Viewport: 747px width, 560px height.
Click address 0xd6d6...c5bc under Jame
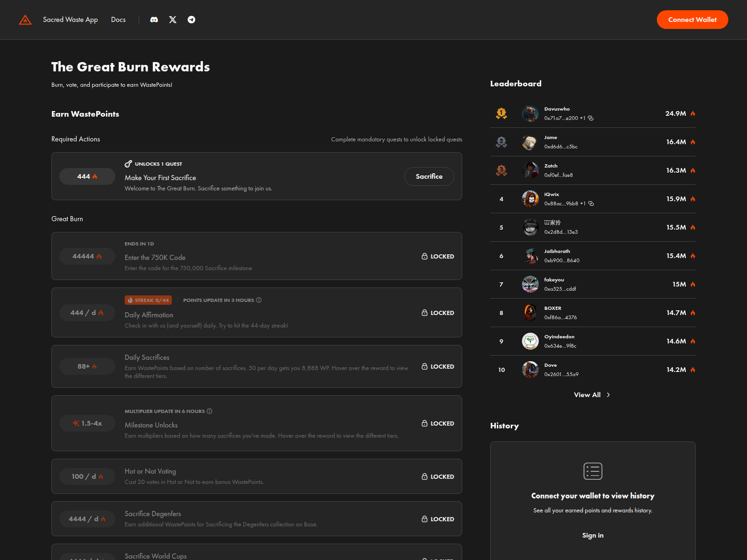click(x=561, y=147)
